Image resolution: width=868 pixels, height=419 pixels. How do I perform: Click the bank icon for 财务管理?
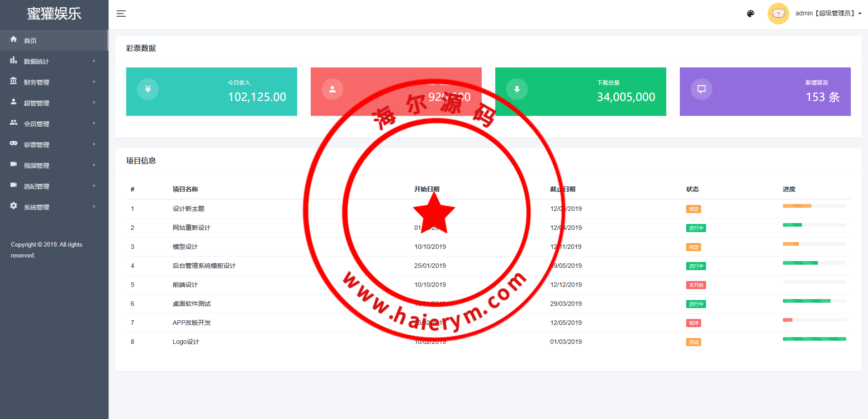14,81
